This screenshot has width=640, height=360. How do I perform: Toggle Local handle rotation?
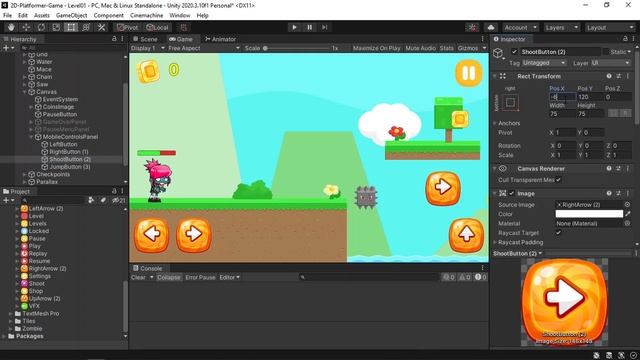click(158, 27)
